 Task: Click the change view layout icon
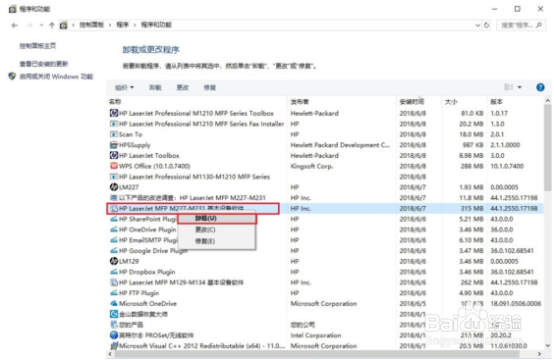(508, 87)
